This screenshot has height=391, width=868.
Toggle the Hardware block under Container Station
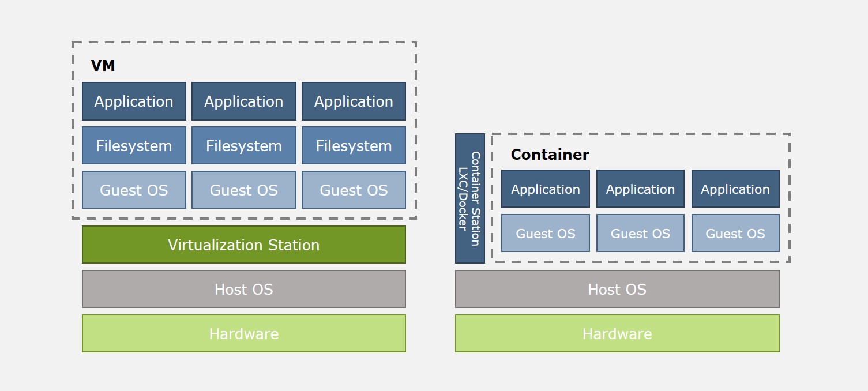(617, 333)
